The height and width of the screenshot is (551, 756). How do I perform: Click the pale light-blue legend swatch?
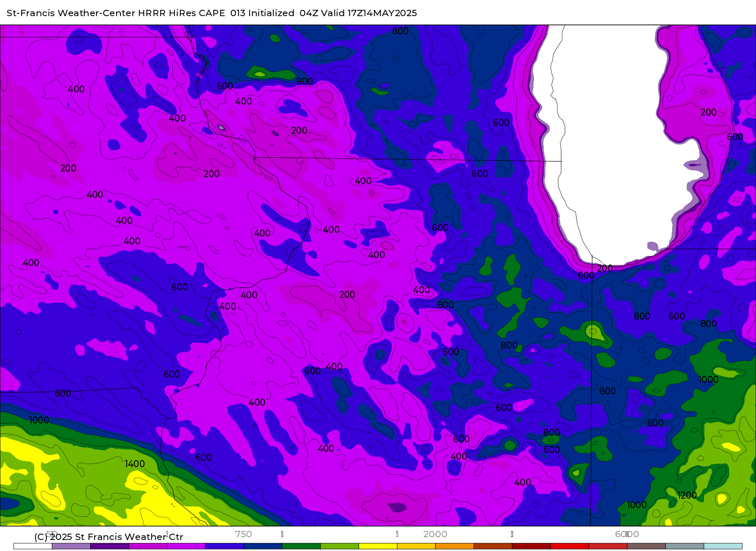(723, 546)
